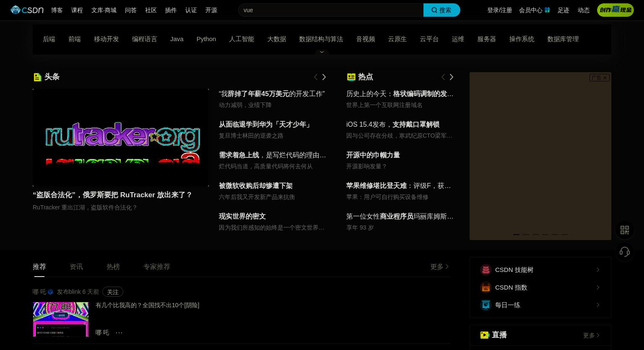Select the last ad carousel indicator dash
The height and width of the screenshot is (350, 644).
pyautogui.click(x=564, y=235)
